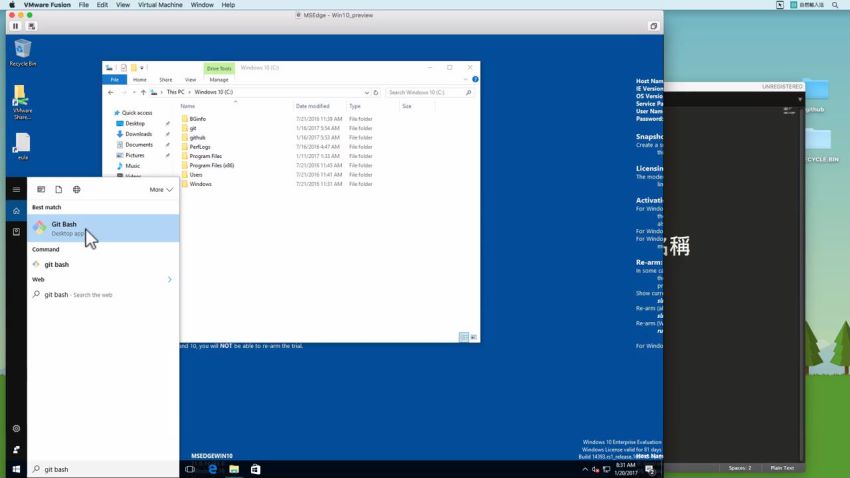
Task: Open the Git Bash best match result
Action: tap(103, 228)
